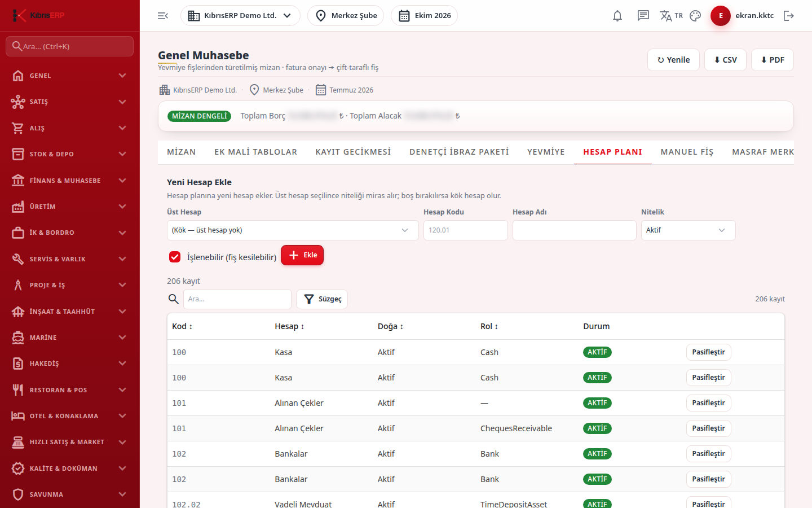Sort the table by Kod column

[182, 326]
